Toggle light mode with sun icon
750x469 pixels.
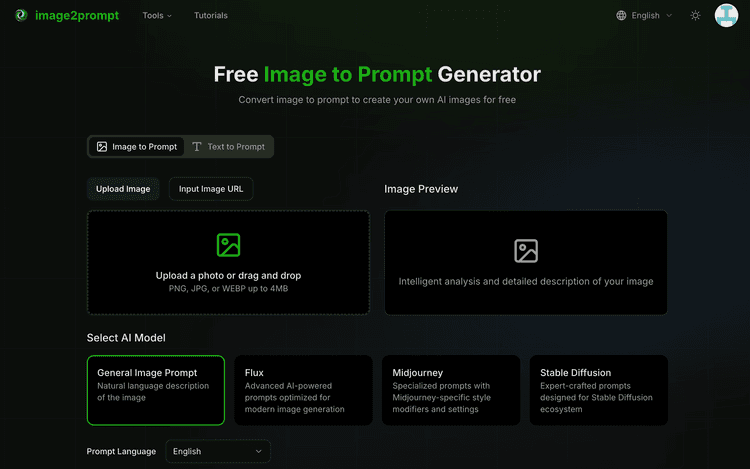point(695,15)
